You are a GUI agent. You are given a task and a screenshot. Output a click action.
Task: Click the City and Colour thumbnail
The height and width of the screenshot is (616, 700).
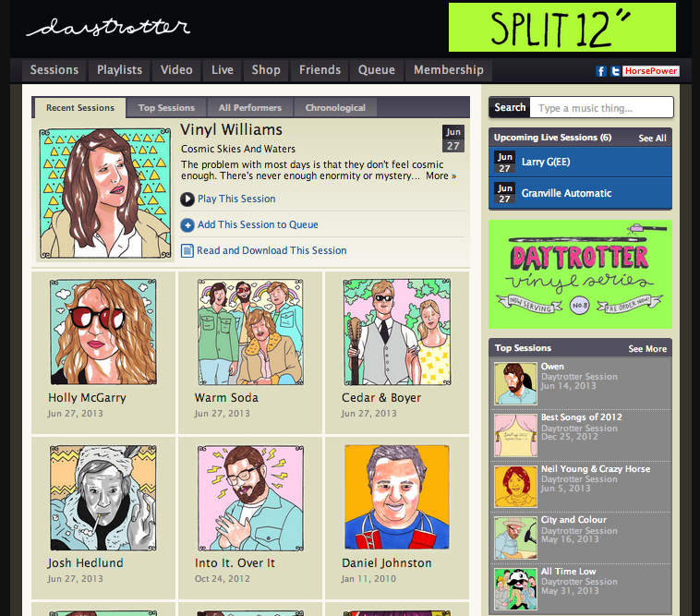pos(515,537)
